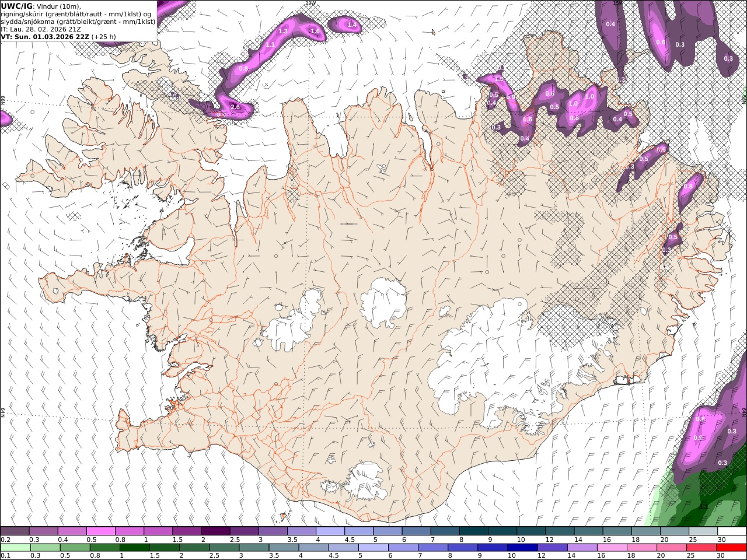Pick the pale green rain swatch between 0.1 and 0.3
Screen dimensions: 747x560
pyautogui.click(x=15, y=547)
